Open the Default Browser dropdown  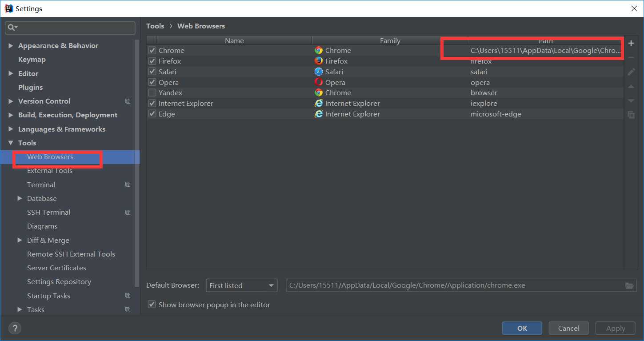tap(242, 285)
